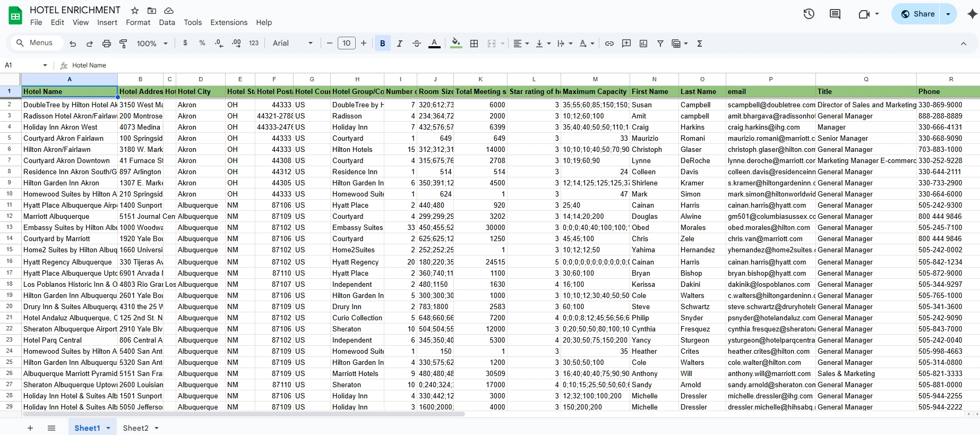Open the borders tool

click(x=474, y=44)
